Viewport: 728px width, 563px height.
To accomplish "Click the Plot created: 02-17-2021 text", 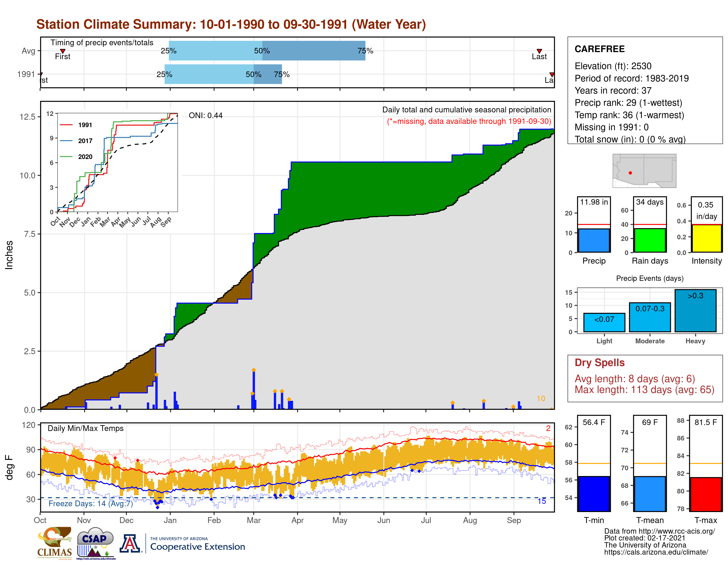I will (x=644, y=538).
